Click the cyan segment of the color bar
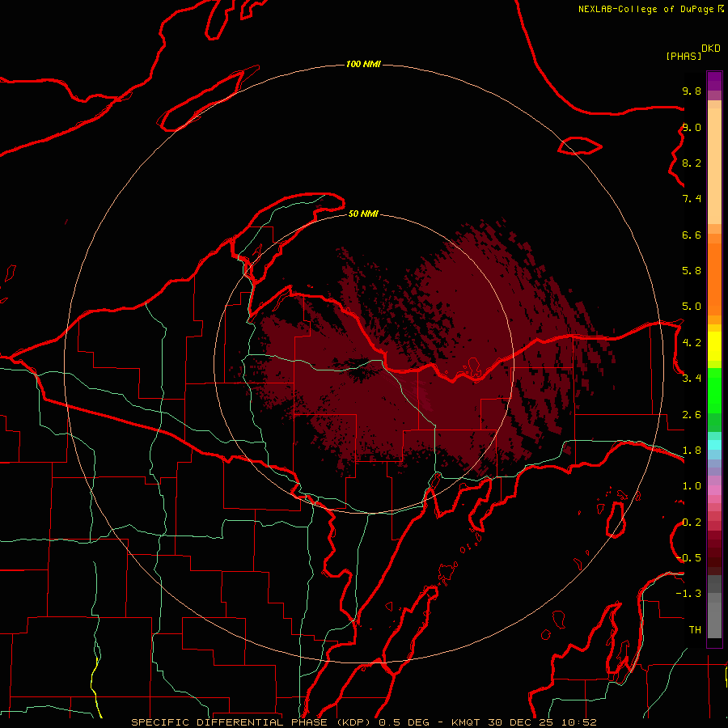This screenshot has width=728, height=728. [714, 445]
